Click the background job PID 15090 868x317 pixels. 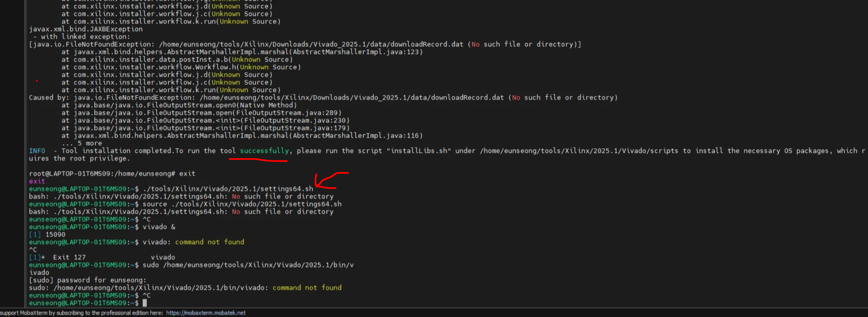pyautogui.click(x=55, y=235)
